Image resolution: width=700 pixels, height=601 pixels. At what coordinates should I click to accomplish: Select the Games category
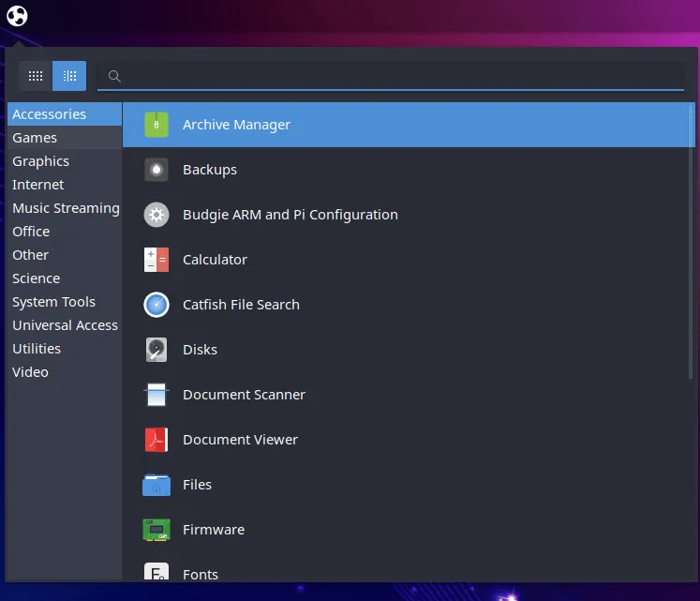tap(35, 138)
